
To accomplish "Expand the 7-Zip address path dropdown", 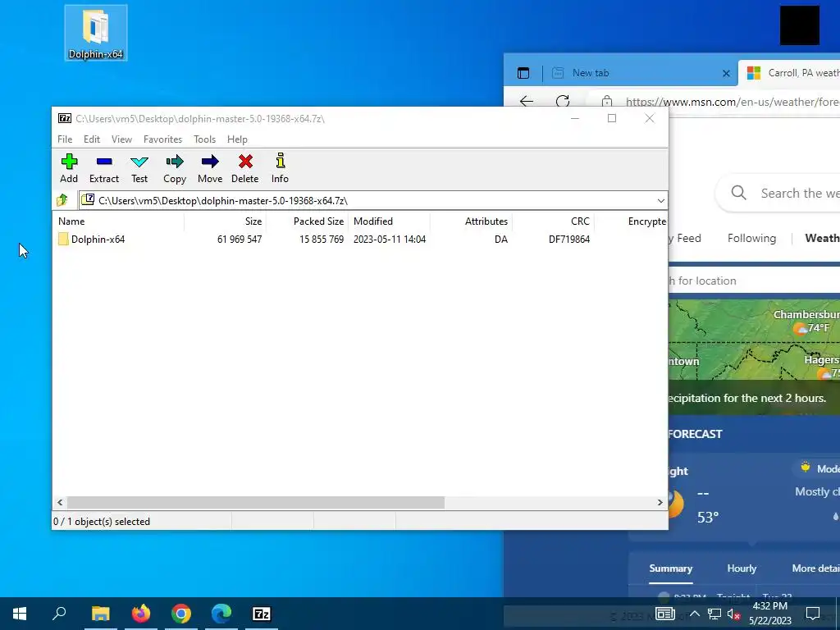I will [661, 200].
